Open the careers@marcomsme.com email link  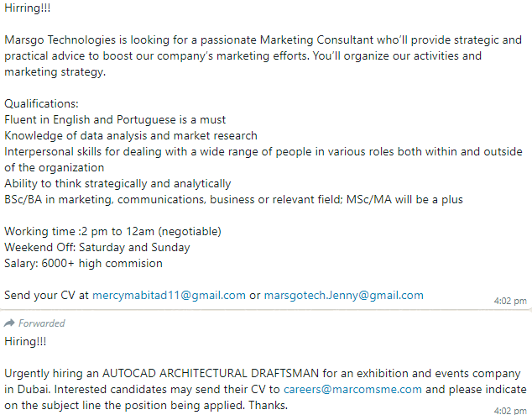pos(352,389)
